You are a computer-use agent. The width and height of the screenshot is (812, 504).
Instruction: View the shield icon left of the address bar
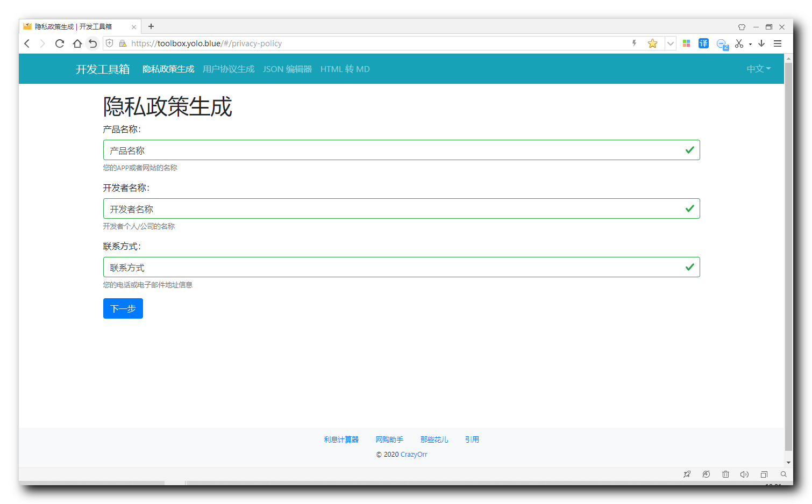(109, 44)
